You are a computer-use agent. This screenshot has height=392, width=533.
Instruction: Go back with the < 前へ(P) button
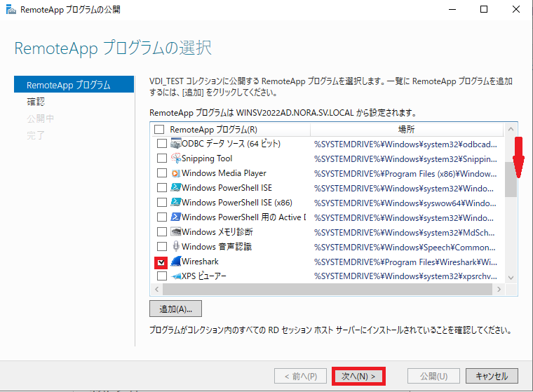point(300,377)
